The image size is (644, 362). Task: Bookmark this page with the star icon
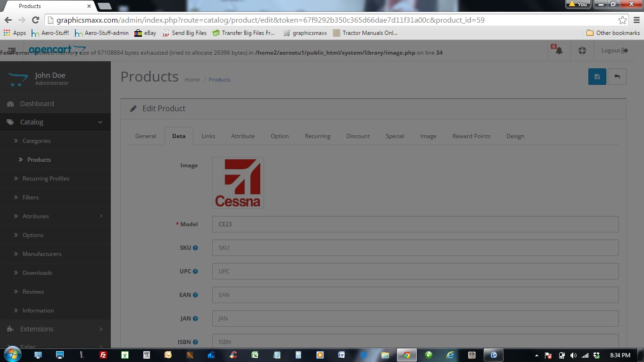622,20
